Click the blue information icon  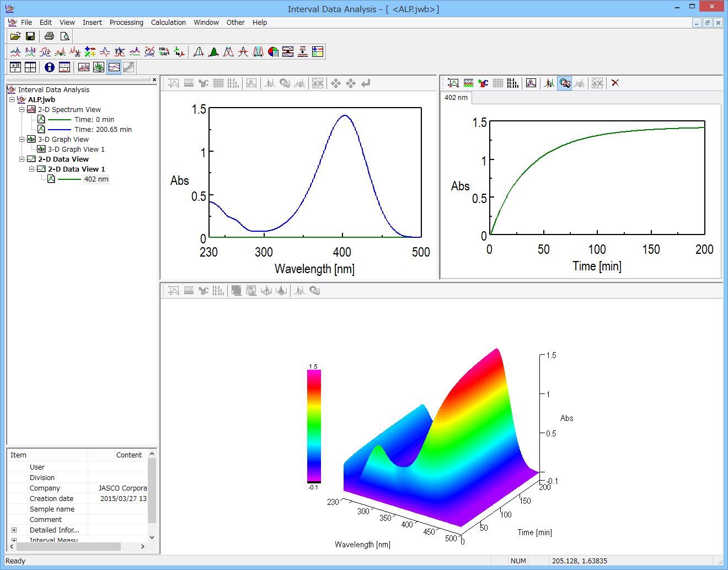click(50, 67)
